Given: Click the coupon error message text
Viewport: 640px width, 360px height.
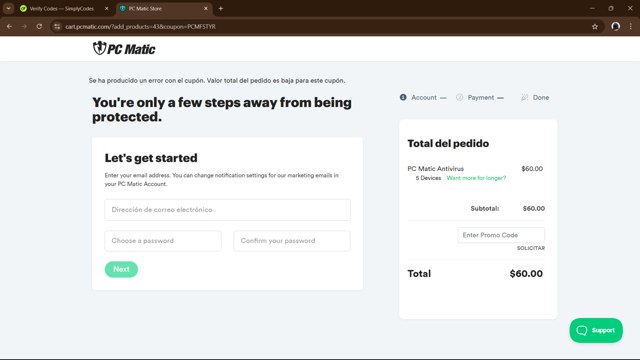Looking at the screenshot, I should point(217,80).
